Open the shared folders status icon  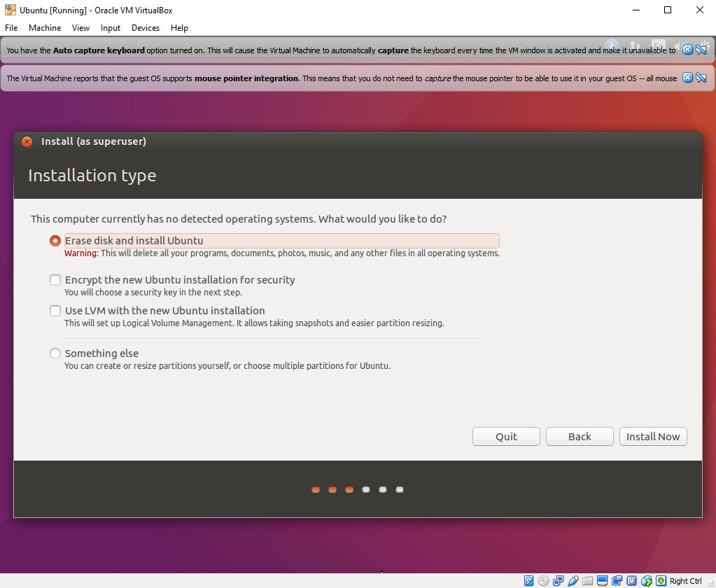(x=588, y=581)
